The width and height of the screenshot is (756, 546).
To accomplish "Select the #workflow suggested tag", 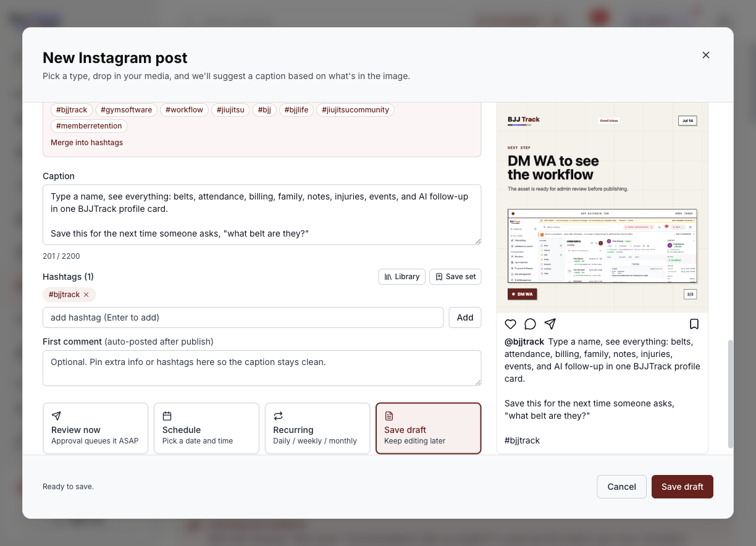I will pyautogui.click(x=184, y=110).
